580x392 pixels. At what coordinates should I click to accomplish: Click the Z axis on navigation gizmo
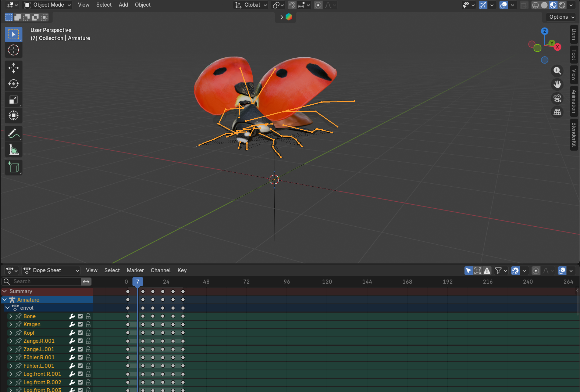click(545, 31)
